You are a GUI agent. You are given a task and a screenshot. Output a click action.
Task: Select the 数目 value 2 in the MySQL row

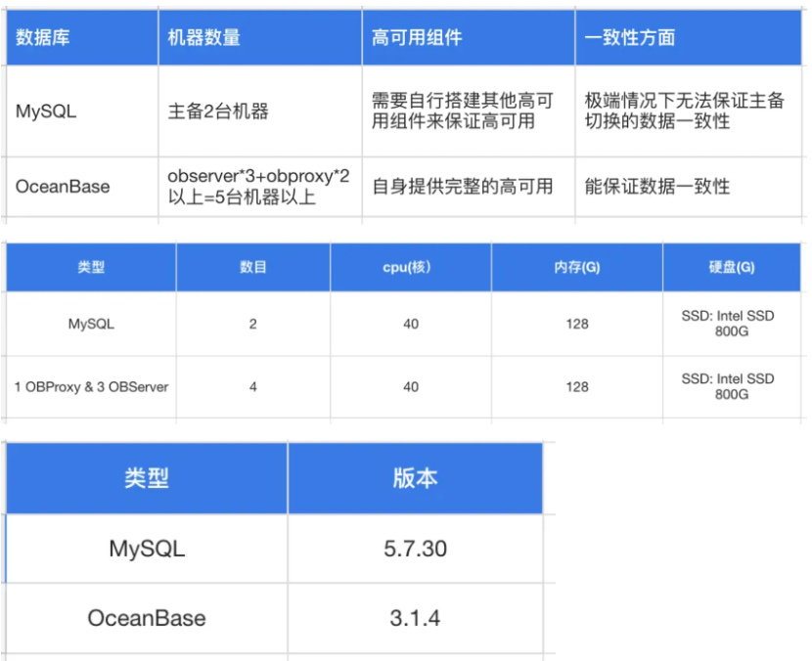[253, 324]
